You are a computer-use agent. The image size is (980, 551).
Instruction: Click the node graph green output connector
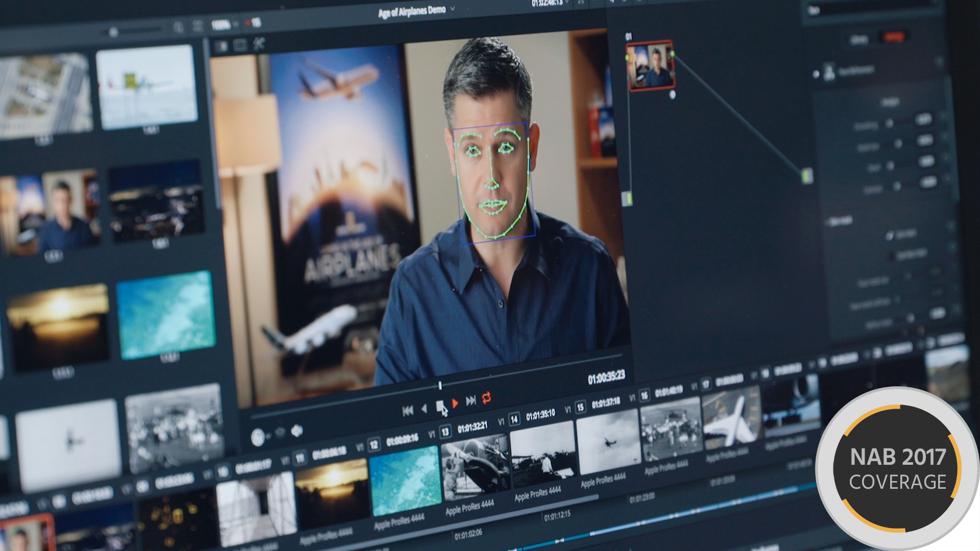pyautogui.click(x=806, y=177)
